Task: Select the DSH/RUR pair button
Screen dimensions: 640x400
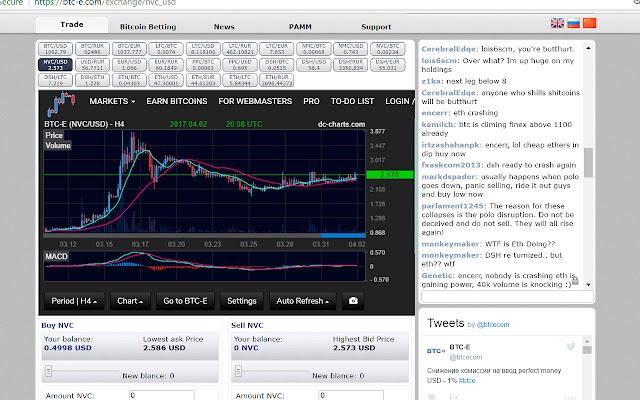Action: click(351, 64)
